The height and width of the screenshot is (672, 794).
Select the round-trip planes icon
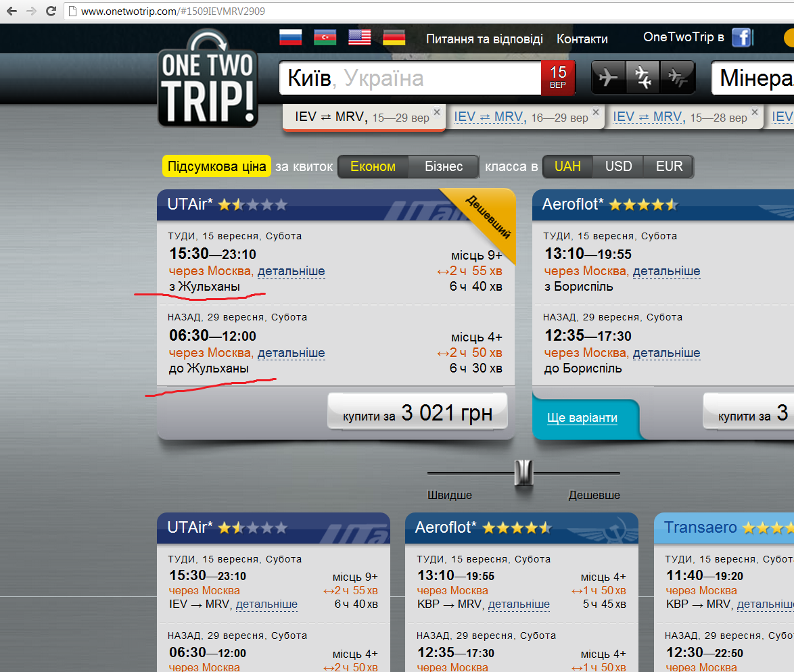click(643, 78)
